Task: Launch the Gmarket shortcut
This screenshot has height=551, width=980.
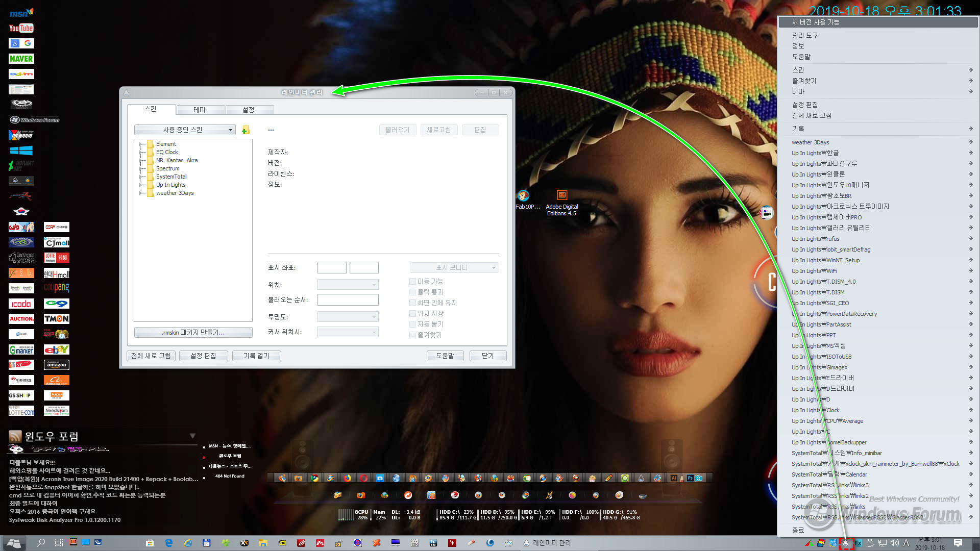Action: [x=21, y=349]
